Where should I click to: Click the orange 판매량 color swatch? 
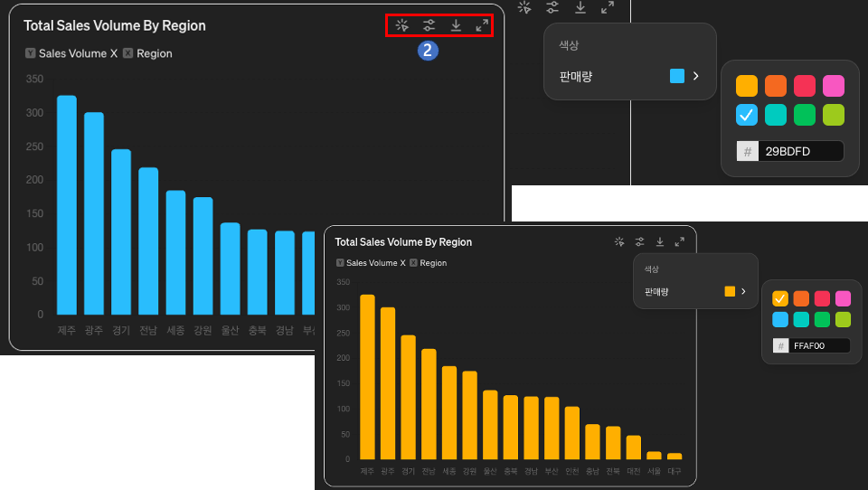click(x=730, y=291)
